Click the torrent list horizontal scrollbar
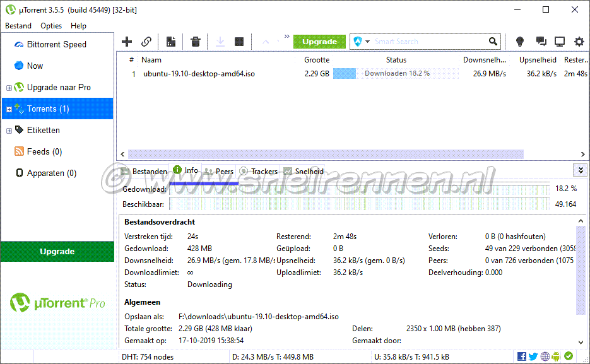 pyautogui.click(x=326, y=154)
